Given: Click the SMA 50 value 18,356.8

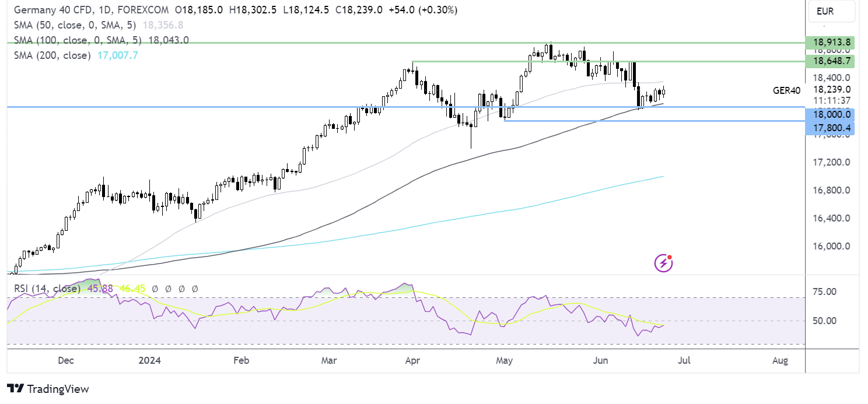Looking at the screenshot, I should (164, 25).
